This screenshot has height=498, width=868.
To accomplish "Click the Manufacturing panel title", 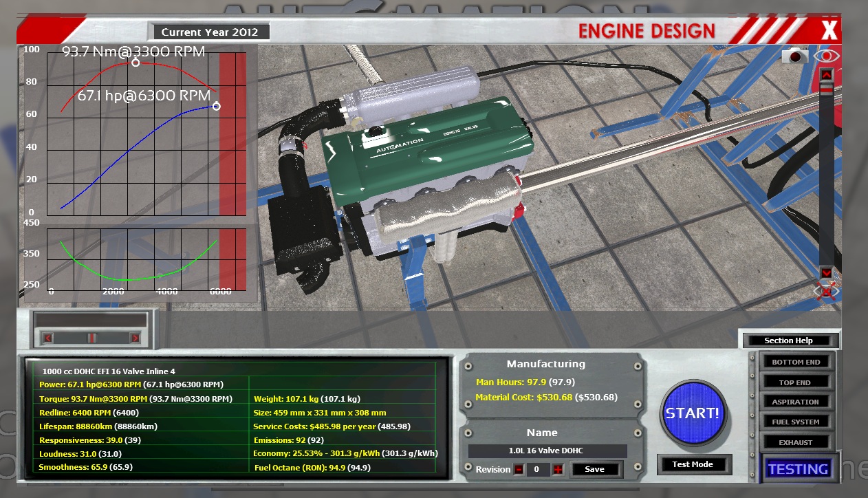I will coord(546,364).
